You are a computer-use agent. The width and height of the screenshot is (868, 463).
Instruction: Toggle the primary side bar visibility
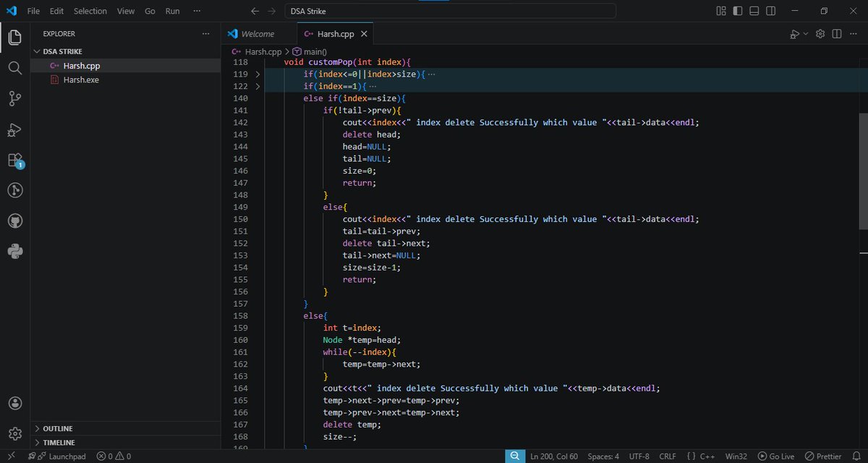point(738,11)
